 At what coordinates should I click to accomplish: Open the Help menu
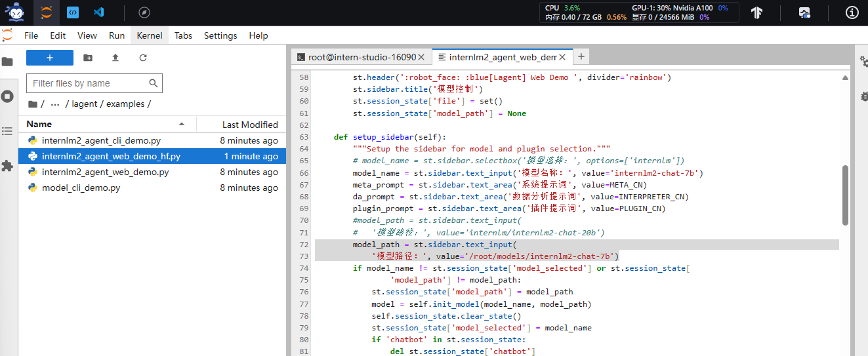(x=258, y=35)
